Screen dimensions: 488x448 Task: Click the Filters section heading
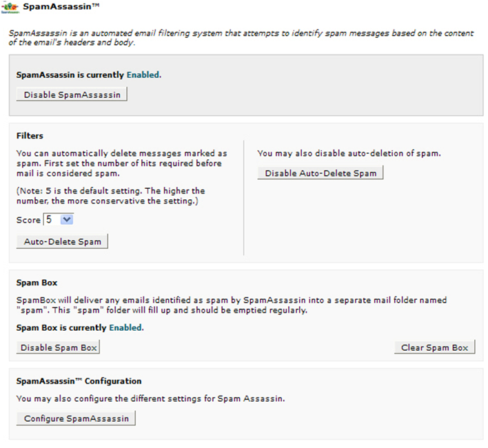[30, 136]
